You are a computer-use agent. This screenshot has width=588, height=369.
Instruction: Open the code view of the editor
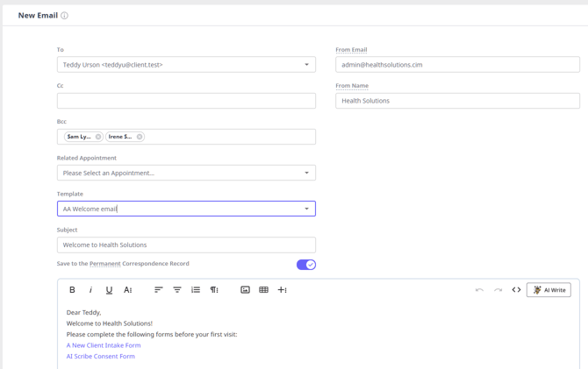click(x=516, y=290)
